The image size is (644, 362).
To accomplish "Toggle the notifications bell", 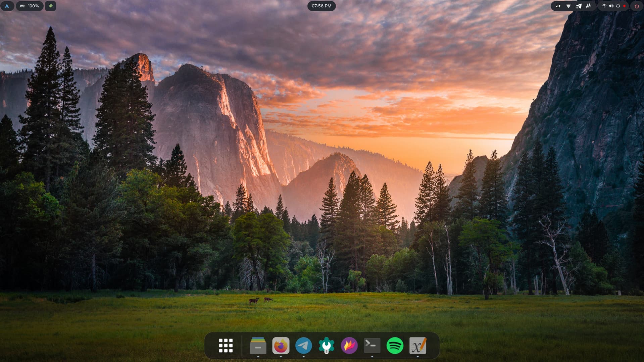I will pos(618,6).
